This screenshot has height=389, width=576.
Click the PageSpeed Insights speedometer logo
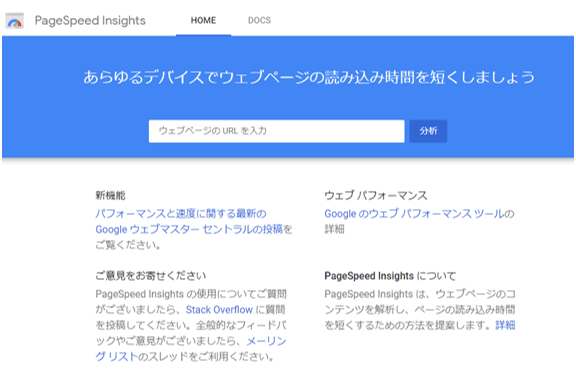pos(15,21)
